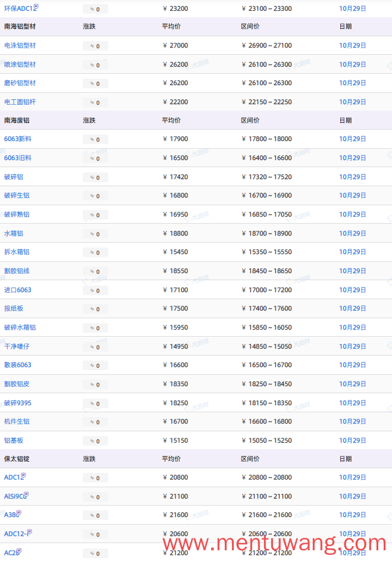Click the 保太铝锭 section header
The width and height of the screenshot is (392, 561).
pyautogui.click(x=17, y=459)
